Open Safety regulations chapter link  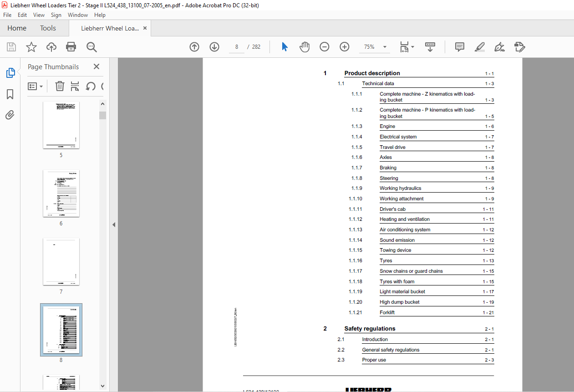[x=370, y=329]
